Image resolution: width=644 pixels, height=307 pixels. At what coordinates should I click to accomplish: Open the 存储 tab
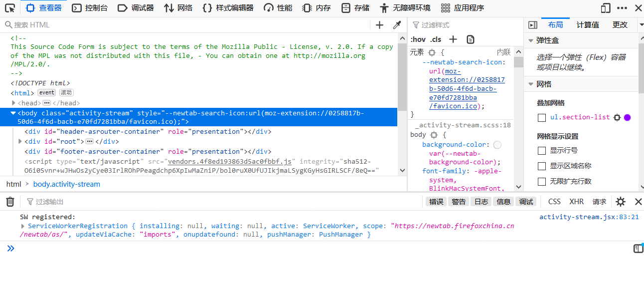point(355,8)
